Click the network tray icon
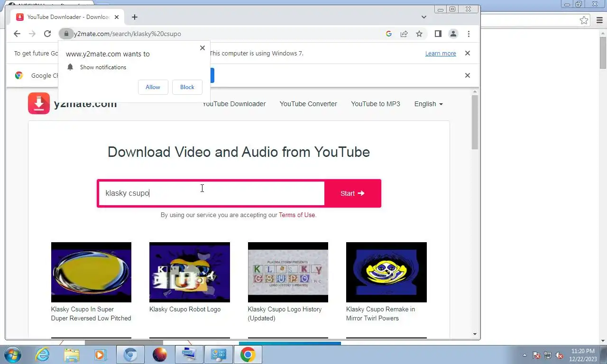This screenshot has width=607, height=364. point(548,355)
